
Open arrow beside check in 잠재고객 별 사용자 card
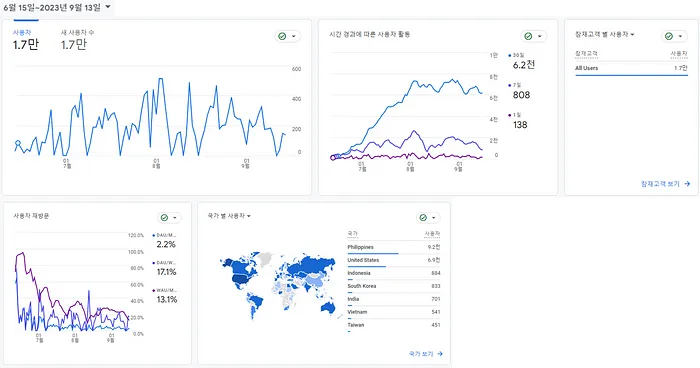(x=680, y=36)
